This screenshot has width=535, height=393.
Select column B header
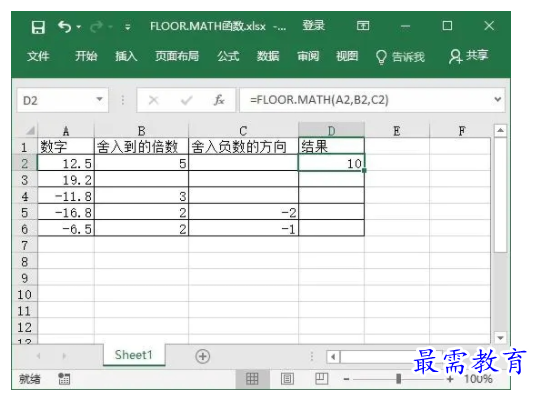141,131
